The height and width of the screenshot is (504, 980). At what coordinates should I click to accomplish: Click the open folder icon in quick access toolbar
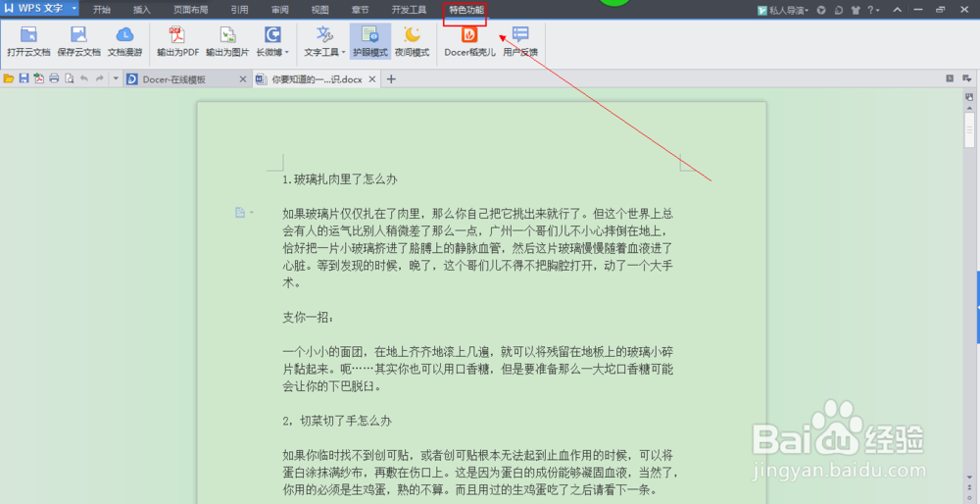click(9, 78)
